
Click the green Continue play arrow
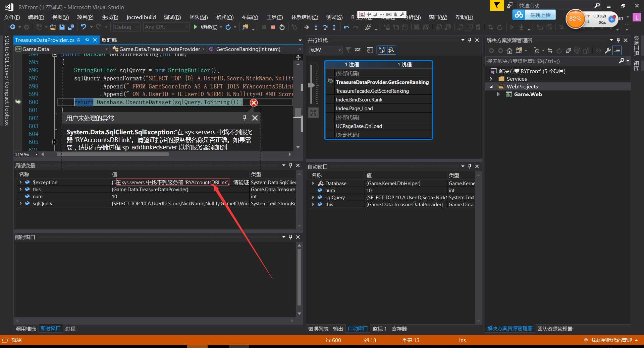click(x=196, y=27)
